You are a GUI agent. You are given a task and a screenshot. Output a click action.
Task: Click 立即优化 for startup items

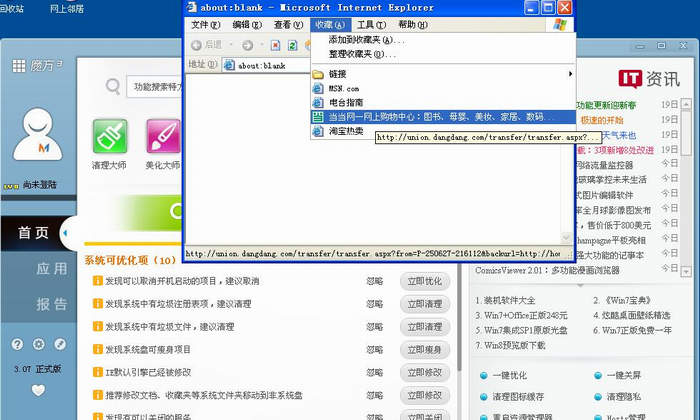point(425,281)
